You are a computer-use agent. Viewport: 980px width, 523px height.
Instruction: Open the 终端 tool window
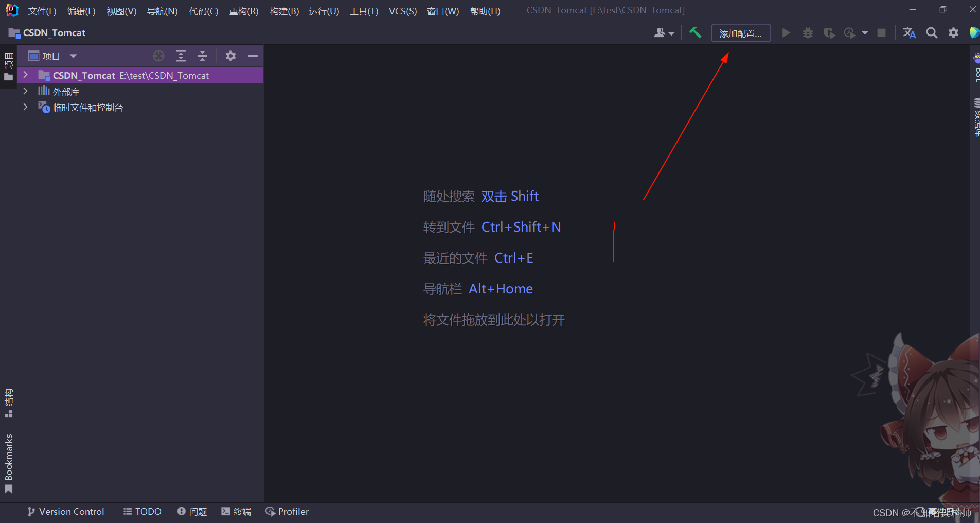click(x=236, y=511)
